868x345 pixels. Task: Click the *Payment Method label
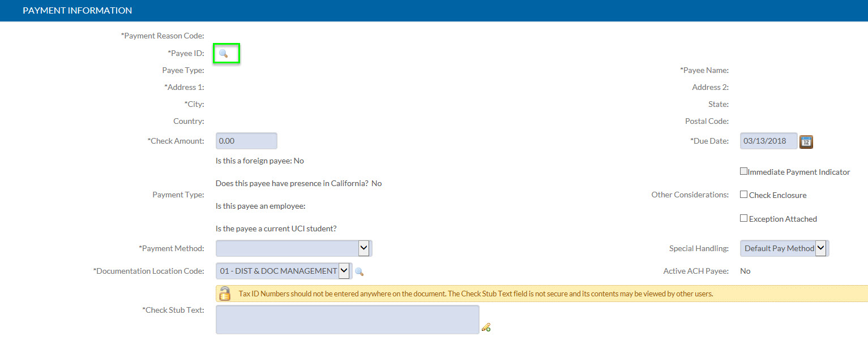tap(172, 248)
